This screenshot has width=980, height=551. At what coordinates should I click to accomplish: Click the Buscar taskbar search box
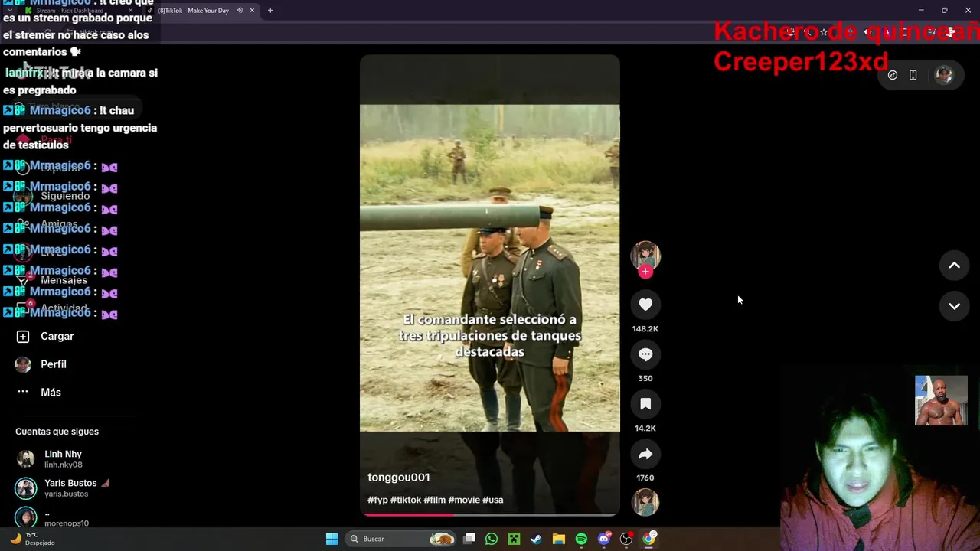pyautogui.click(x=401, y=539)
